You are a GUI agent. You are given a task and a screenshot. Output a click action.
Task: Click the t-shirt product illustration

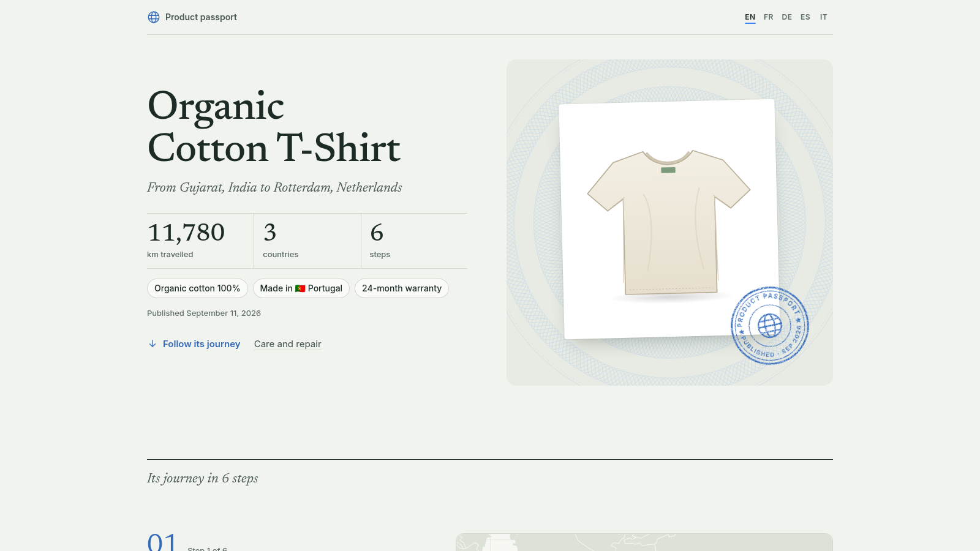669,223
